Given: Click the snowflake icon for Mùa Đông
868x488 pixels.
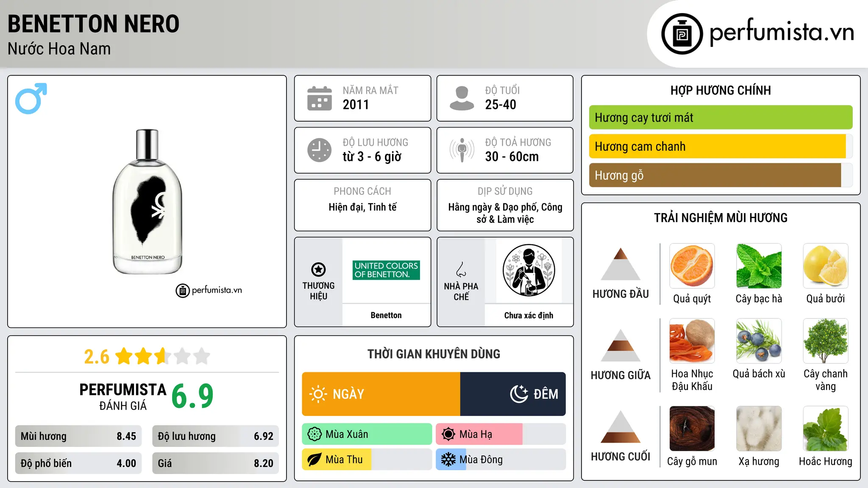Looking at the screenshot, I should click(x=448, y=460).
